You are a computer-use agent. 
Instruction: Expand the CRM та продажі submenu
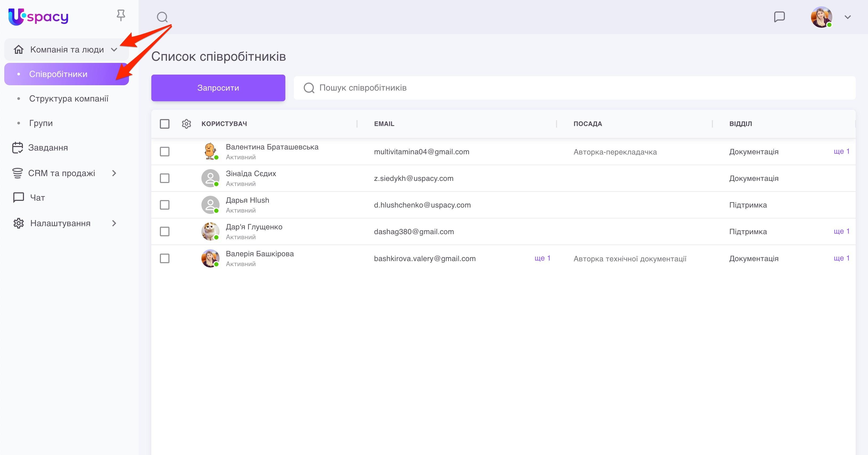pos(114,173)
